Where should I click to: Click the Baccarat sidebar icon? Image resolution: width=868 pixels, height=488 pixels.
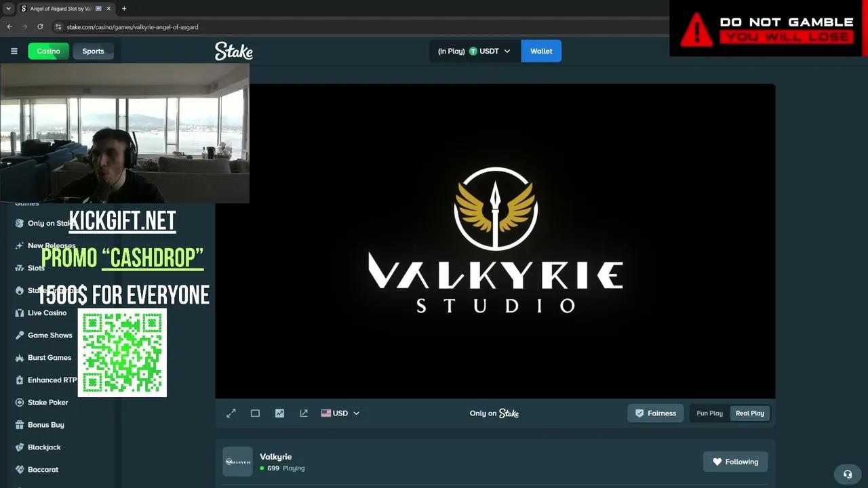[x=20, y=469]
